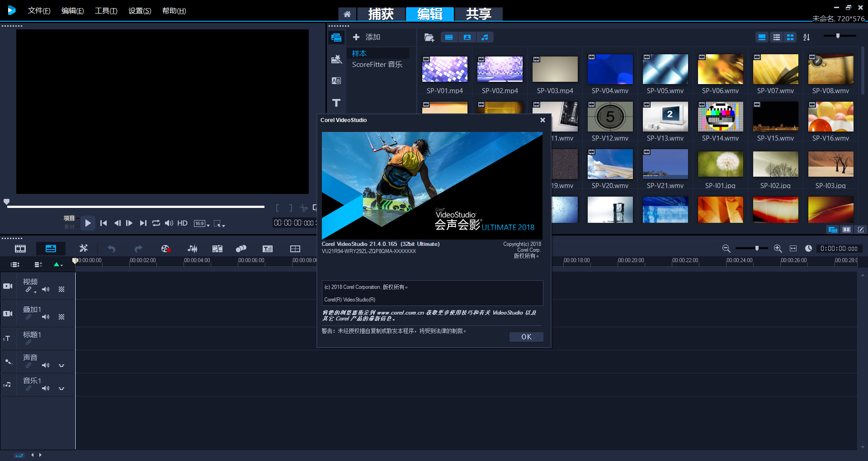Open the chapter/cue point green arrow menu
Viewport: 868px width, 461px height.
[x=58, y=264]
